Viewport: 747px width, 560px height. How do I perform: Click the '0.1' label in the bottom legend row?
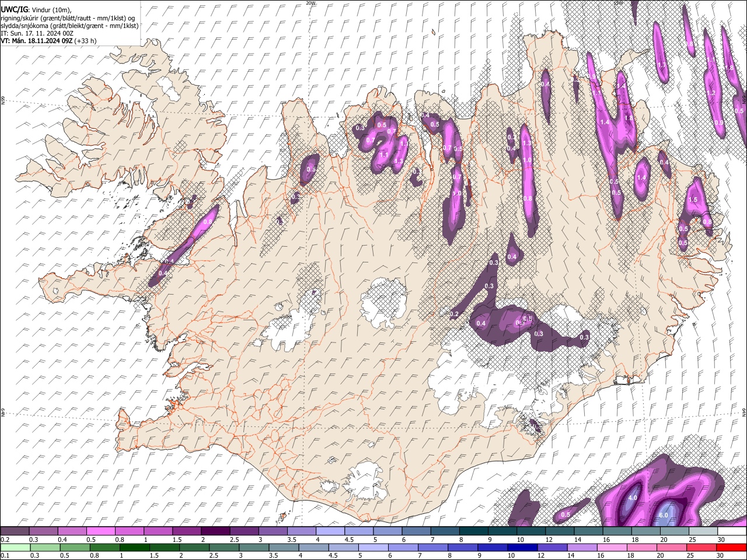pyautogui.click(x=5, y=555)
